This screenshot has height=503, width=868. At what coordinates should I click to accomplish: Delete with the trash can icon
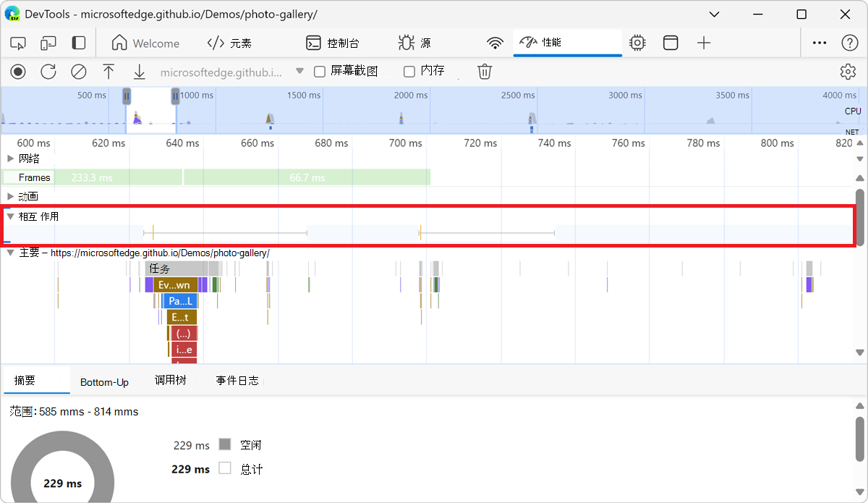pyautogui.click(x=485, y=72)
